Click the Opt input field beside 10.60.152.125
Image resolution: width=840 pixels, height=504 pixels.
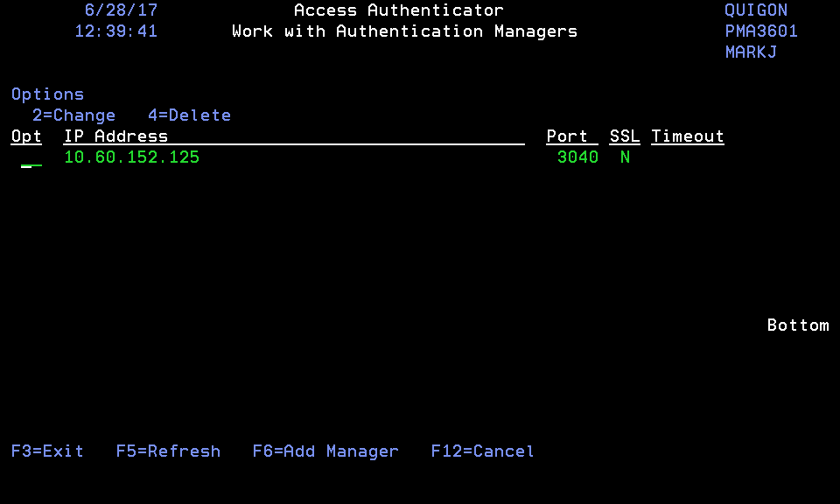(x=31, y=158)
